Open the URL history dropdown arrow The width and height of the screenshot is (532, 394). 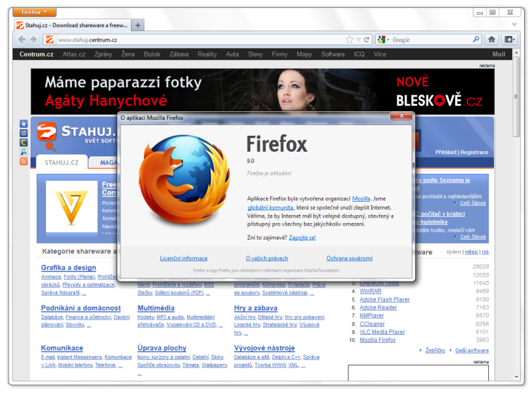coord(358,40)
